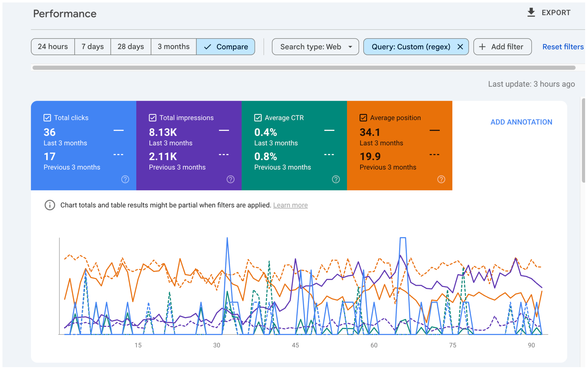The image size is (588, 370).
Task: Expand the Search type Web dropdown arrow
Action: (x=350, y=47)
